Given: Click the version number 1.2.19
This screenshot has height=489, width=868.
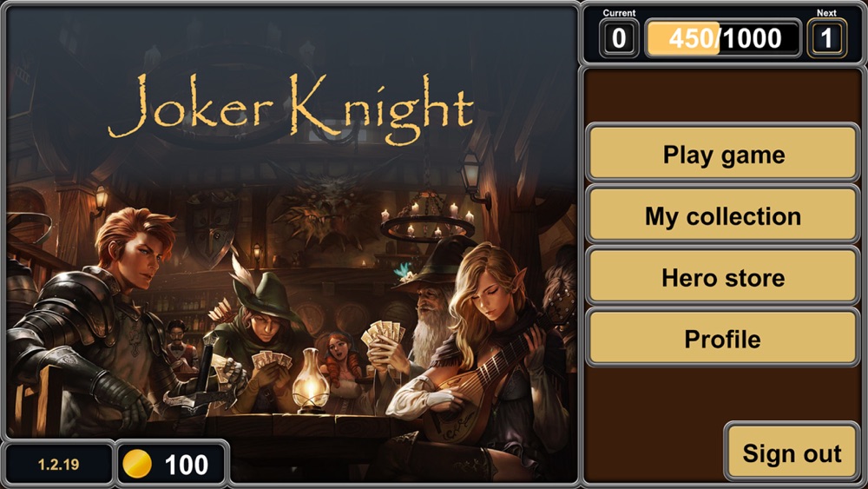Looking at the screenshot, I should click(58, 464).
